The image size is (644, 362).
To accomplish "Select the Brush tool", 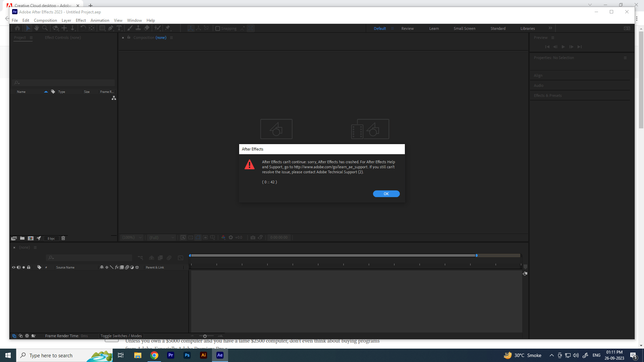I will [130, 28].
